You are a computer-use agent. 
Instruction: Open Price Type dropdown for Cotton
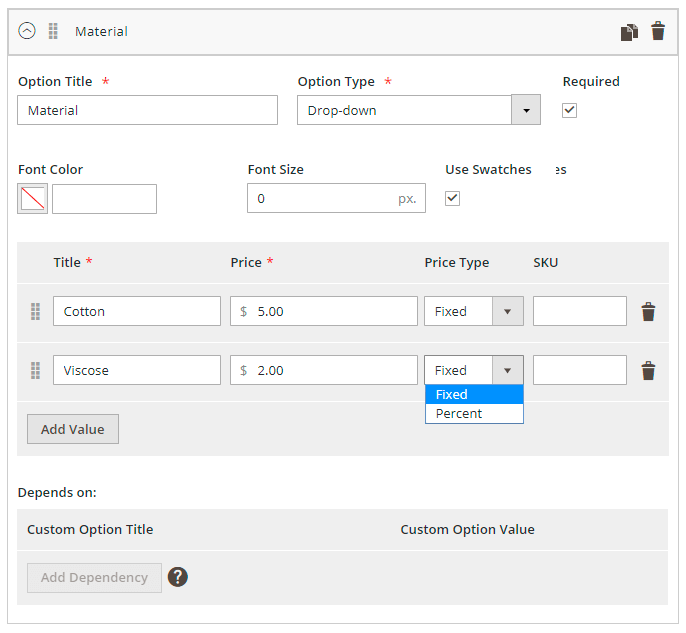coord(474,312)
